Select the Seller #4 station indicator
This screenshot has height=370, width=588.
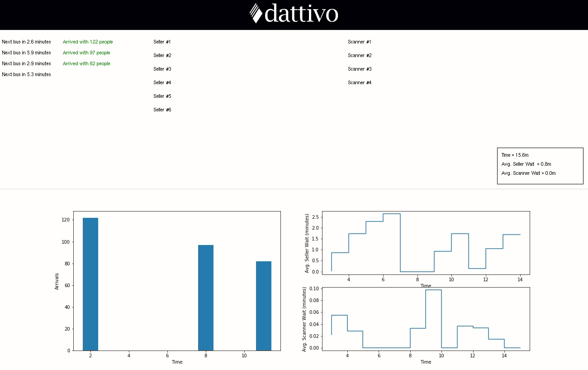click(x=162, y=82)
